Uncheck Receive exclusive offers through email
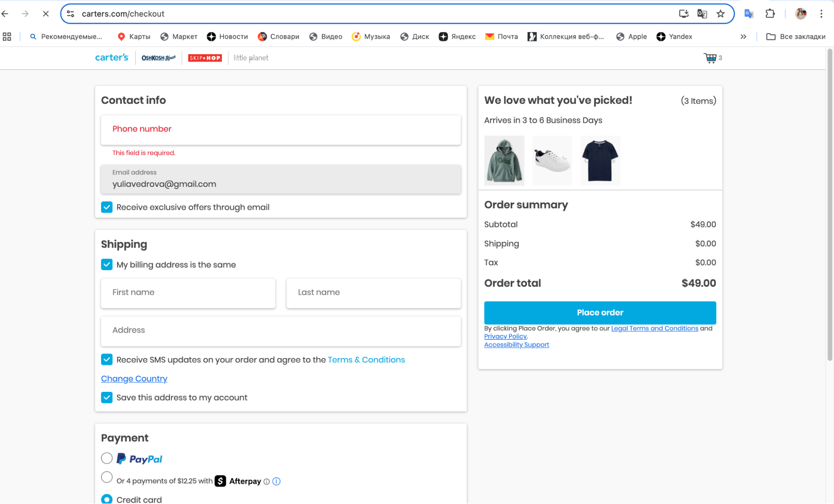Viewport: 834px width, 504px height. point(107,207)
